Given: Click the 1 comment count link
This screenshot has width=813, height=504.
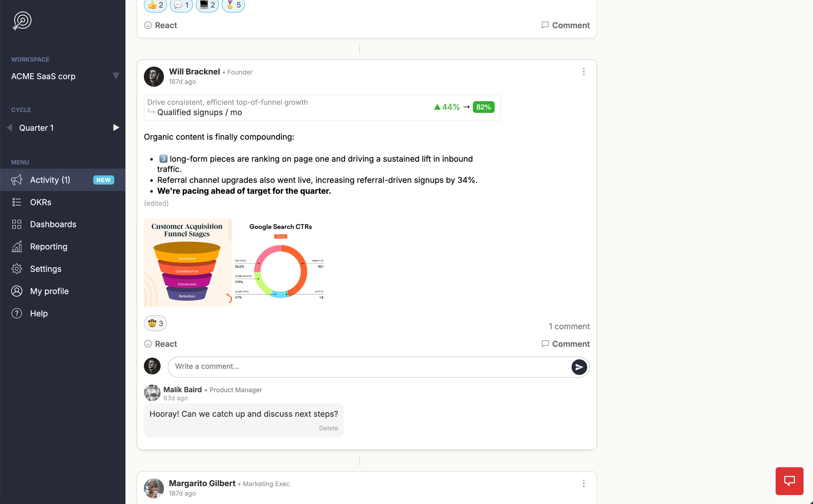Looking at the screenshot, I should coord(569,327).
